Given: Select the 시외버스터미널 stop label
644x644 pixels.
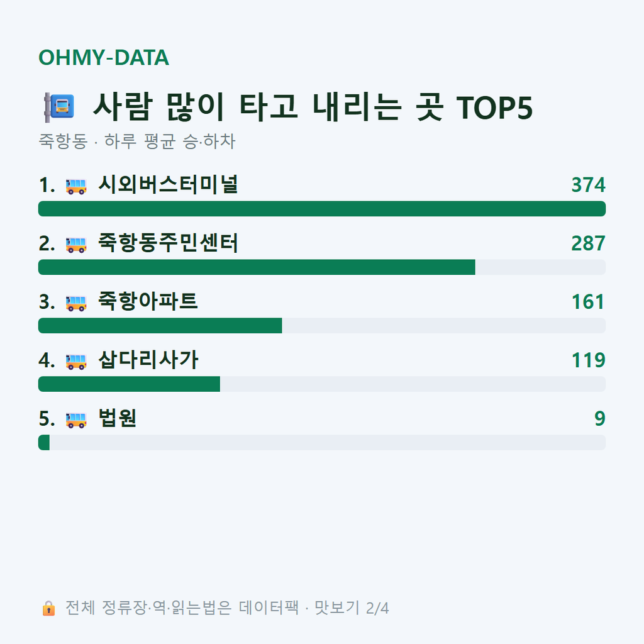Looking at the screenshot, I should coord(168,184).
